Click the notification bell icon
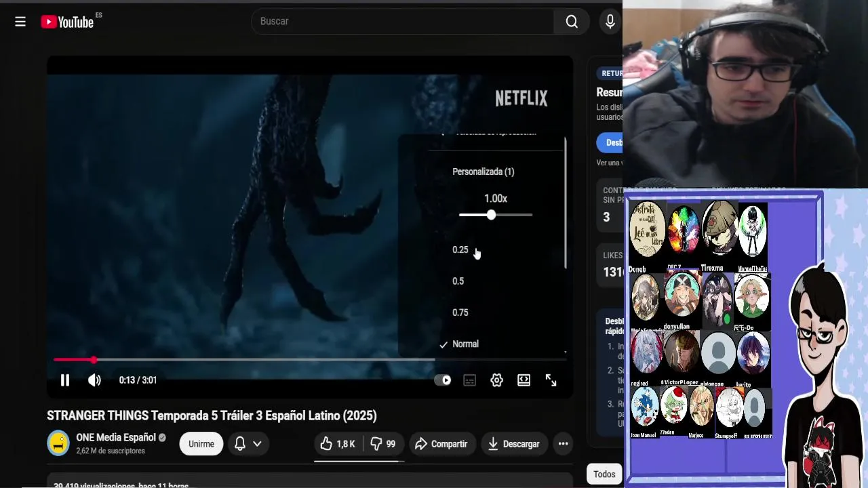The width and height of the screenshot is (868, 488). tap(240, 444)
